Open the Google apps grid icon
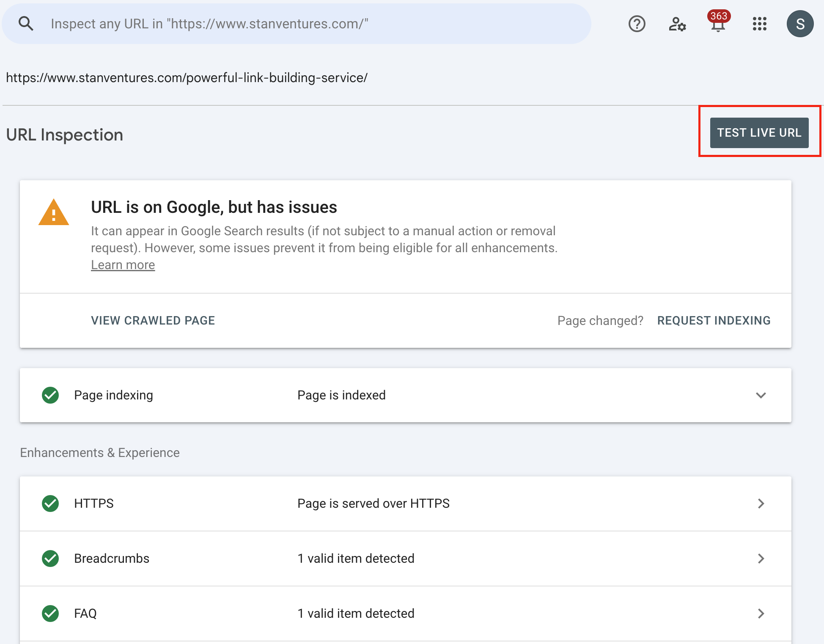Viewport: 824px width, 644px height. click(x=759, y=25)
